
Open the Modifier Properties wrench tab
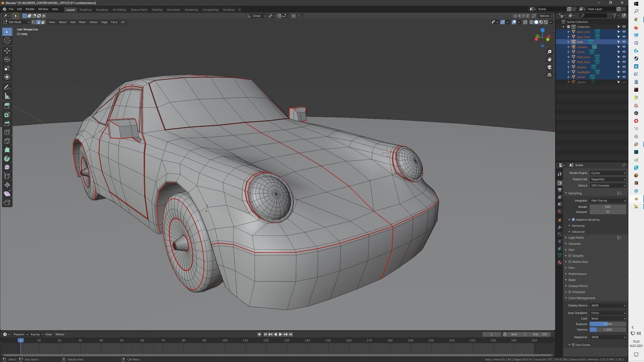pyautogui.click(x=560, y=227)
